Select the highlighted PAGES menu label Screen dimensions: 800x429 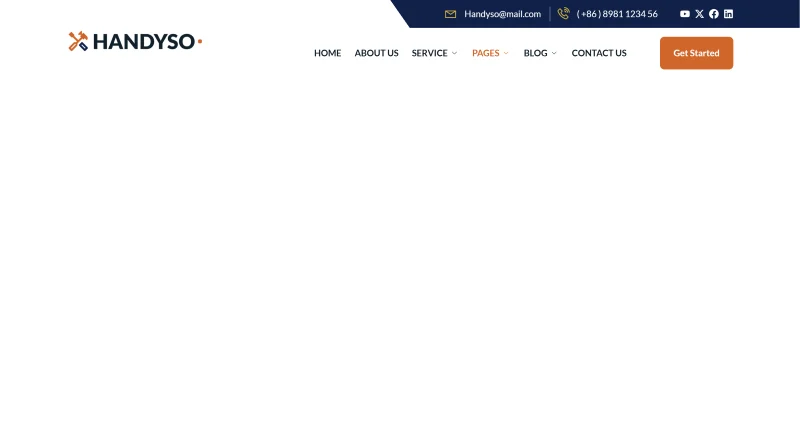tap(486, 53)
